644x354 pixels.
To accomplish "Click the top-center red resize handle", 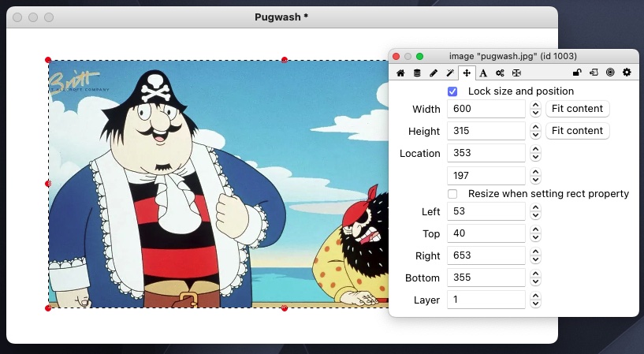I will (x=285, y=60).
